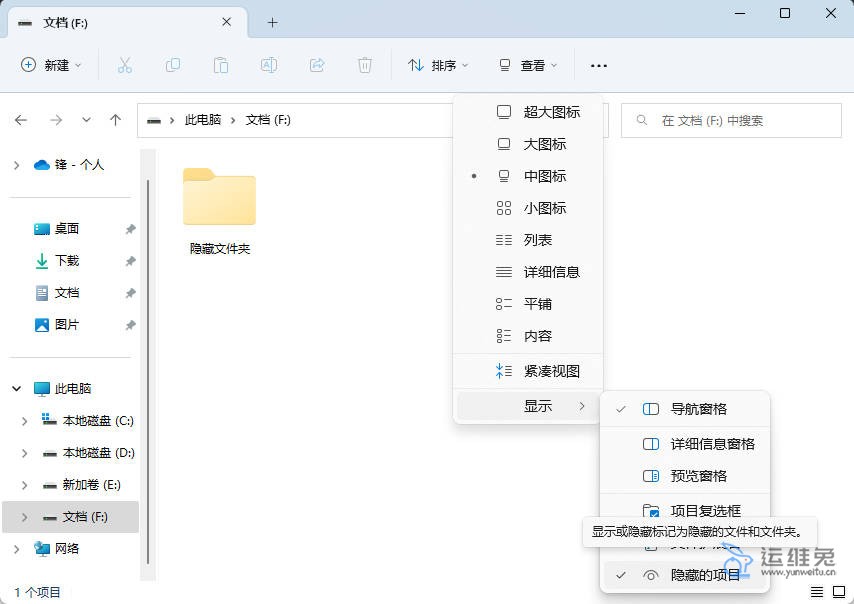Collapse the 此电脑 tree node
The height and width of the screenshot is (604, 854).
(17, 389)
